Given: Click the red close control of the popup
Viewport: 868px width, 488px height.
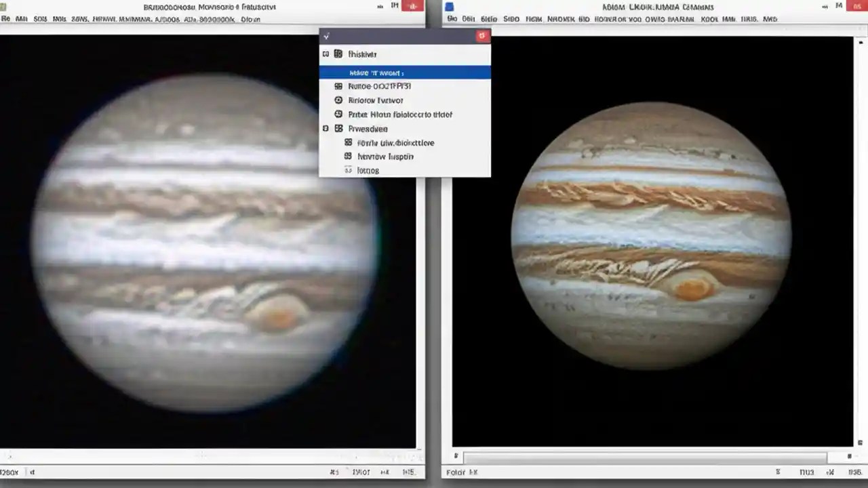Looking at the screenshot, I should point(483,36).
